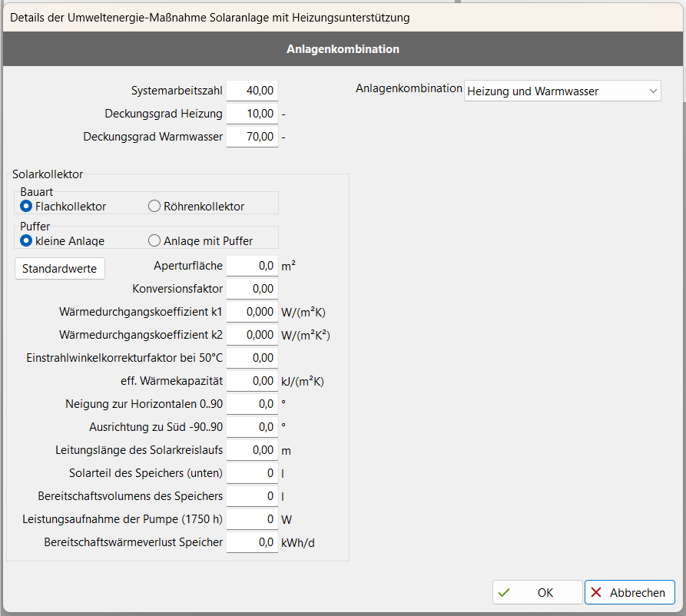
Task: Click the Ausrichtung zu Süd field
Action: coord(252,427)
